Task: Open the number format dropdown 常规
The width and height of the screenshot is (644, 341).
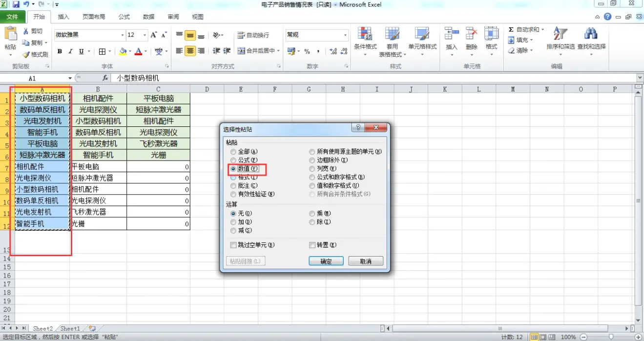Action: click(346, 35)
